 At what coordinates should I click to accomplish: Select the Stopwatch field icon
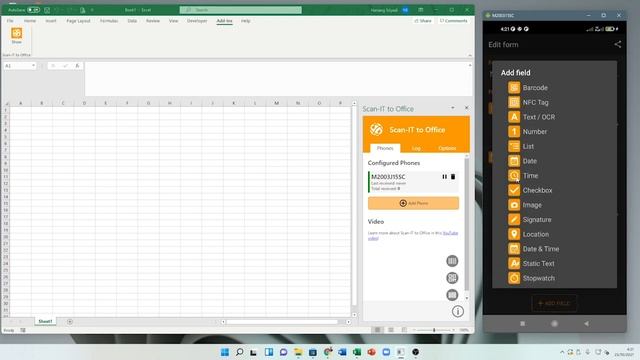pyautogui.click(x=514, y=278)
